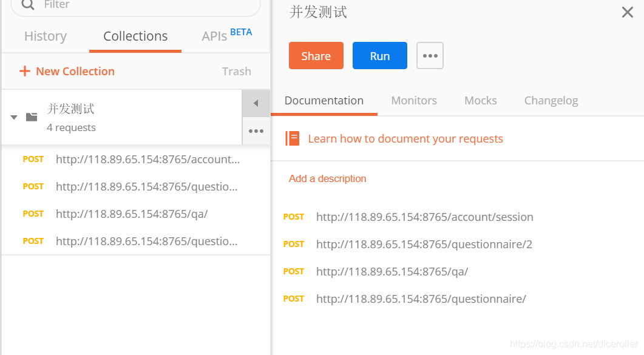
Task: Open the last sidebar POST questio... request
Action: (x=135, y=241)
